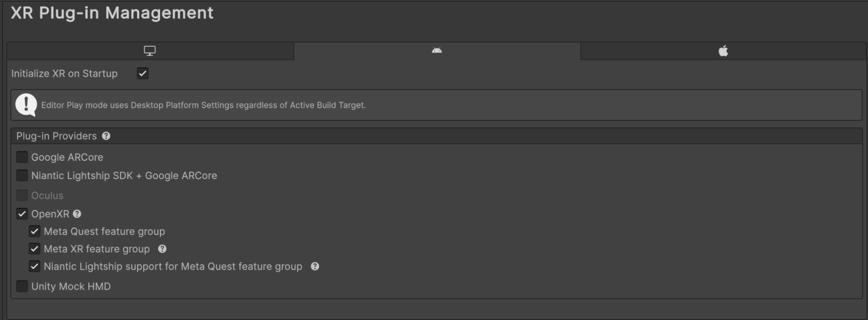The height and width of the screenshot is (320, 868).
Task: Click the disabled Oculus checkbox
Action: click(x=21, y=195)
